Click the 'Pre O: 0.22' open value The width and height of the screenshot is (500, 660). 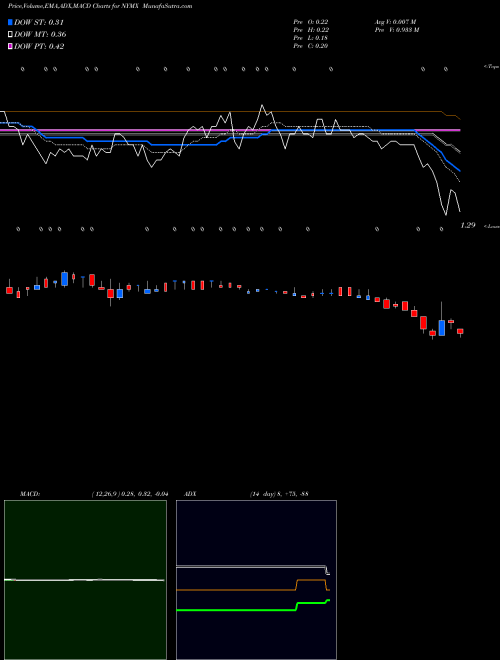coord(311,22)
